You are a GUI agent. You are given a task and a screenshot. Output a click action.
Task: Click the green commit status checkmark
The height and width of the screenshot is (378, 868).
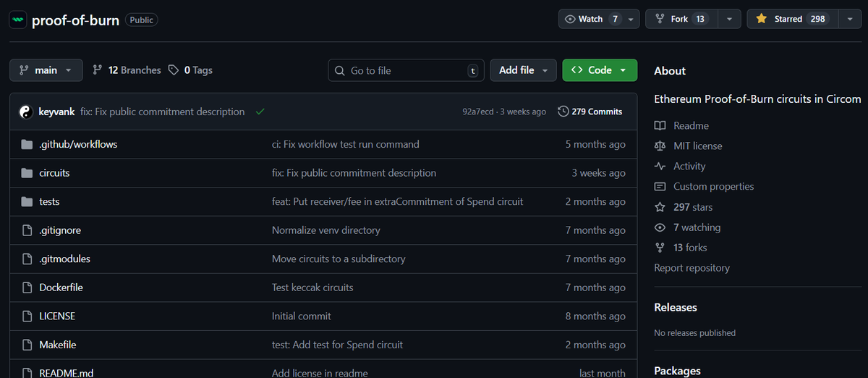pos(260,112)
